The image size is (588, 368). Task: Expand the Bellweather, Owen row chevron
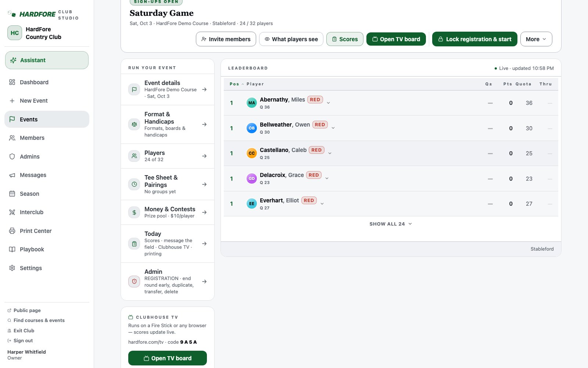333,128
